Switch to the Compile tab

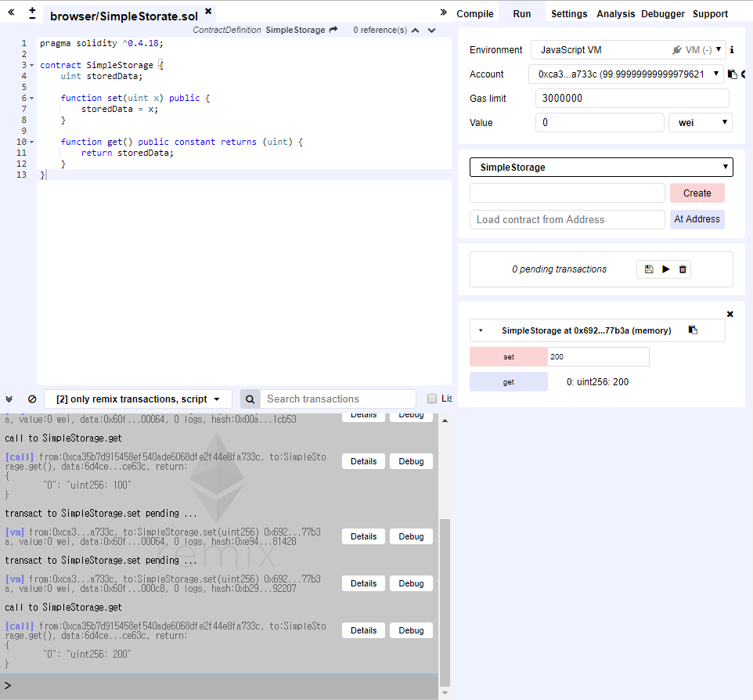pyautogui.click(x=475, y=13)
